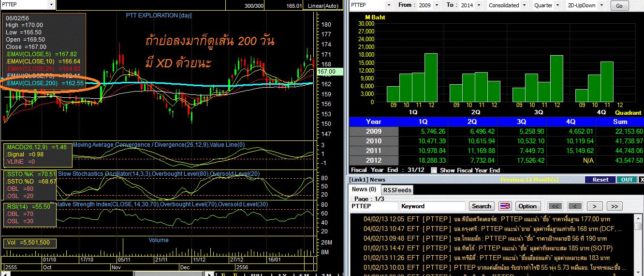Click the Thai/English language flag icon

[x=505, y=206]
